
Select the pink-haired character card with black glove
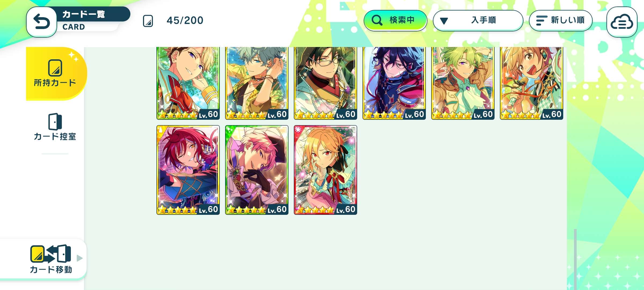257,170
